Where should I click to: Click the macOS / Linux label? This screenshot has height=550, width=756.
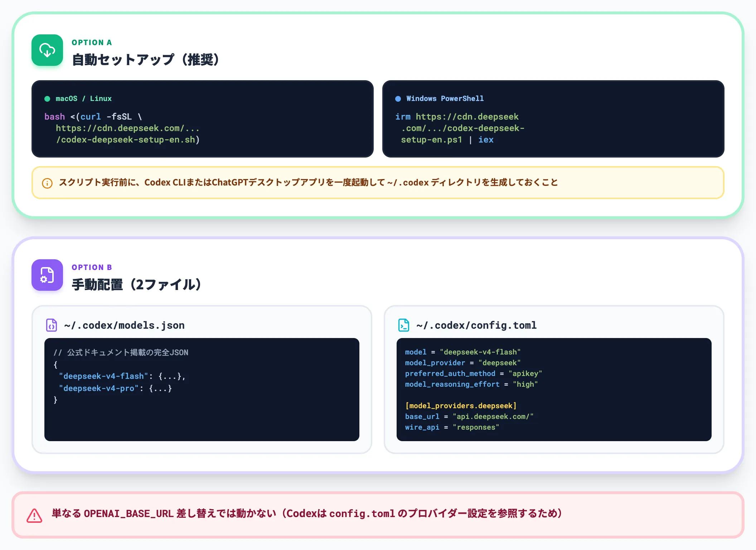click(83, 98)
